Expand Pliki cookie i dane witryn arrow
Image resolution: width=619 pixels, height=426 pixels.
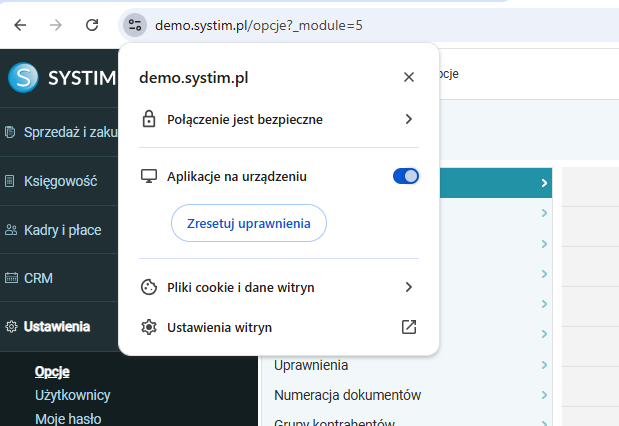(408, 287)
